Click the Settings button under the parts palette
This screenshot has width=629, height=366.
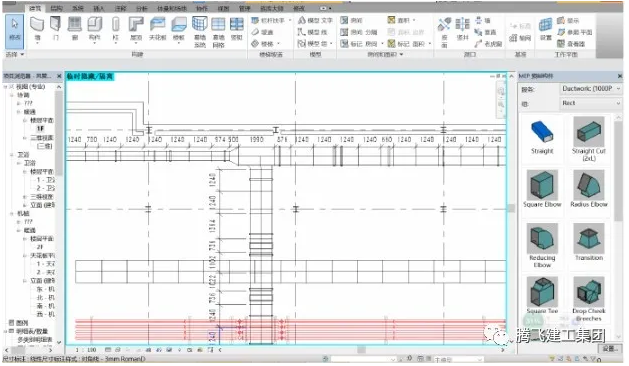609,348
